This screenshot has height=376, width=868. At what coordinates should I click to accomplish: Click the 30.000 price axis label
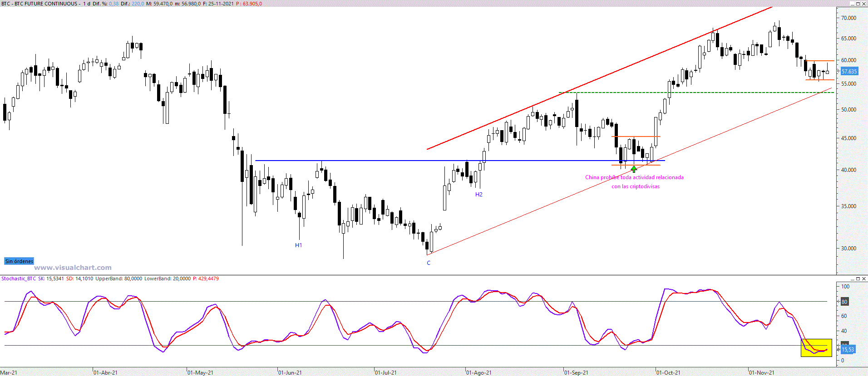848,249
